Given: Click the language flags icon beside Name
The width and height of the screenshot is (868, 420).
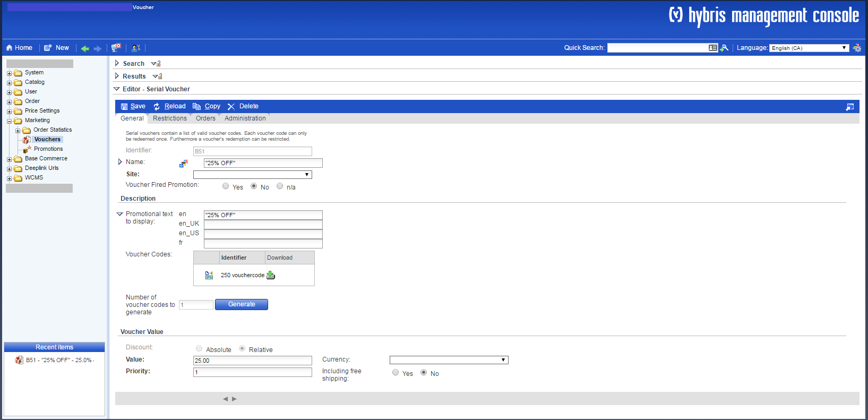Looking at the screenshot, I should click(184, 164).
